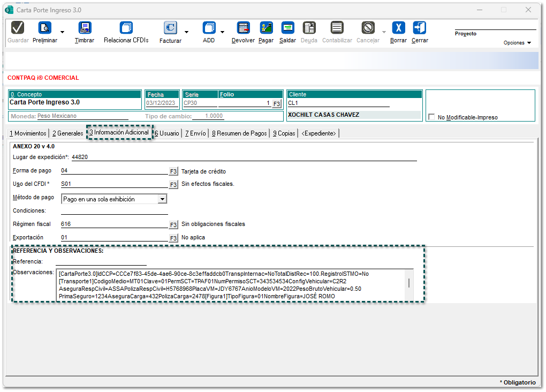The height and width of the screenshot is (392, 546).
Task: Click F3 button beside Régimen fiscal
Action: (173, 224)
